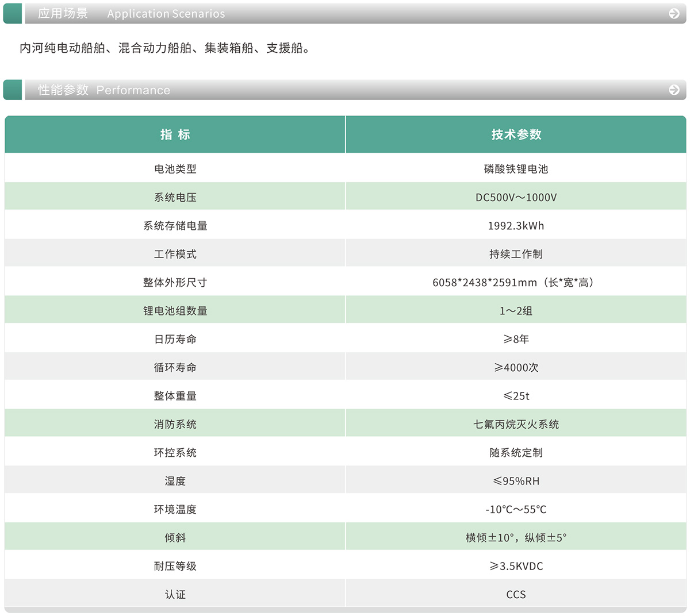690x616 pixels.
Task: Click the 锂电池组数量 row label
Action: coord(175,311)
